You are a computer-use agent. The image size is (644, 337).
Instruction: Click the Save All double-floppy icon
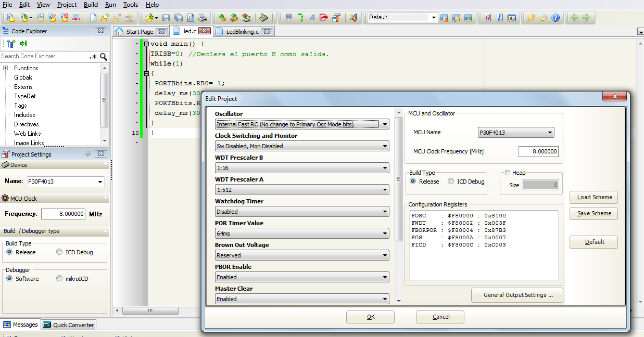179,18
